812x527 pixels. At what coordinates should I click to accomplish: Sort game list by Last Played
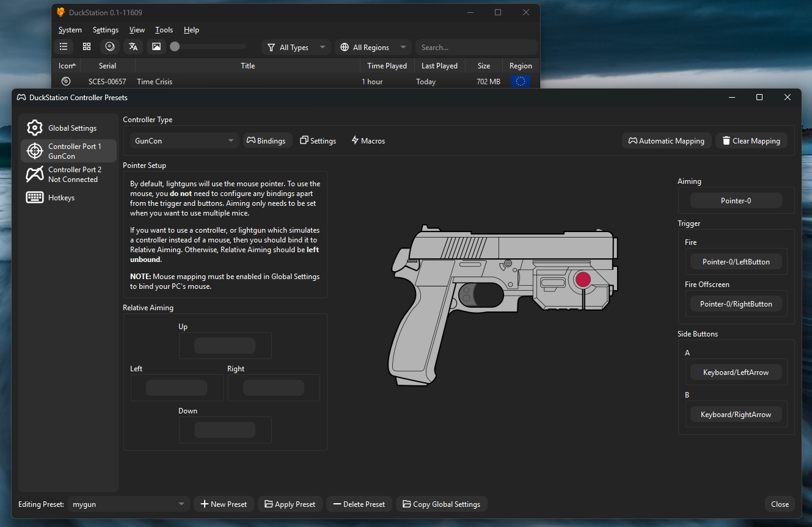point(439,65)
